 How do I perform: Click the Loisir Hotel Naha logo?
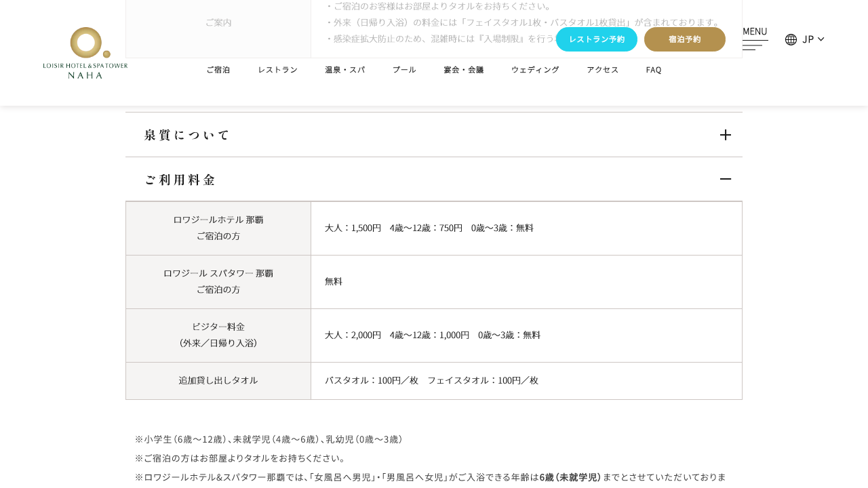(85, 53)
